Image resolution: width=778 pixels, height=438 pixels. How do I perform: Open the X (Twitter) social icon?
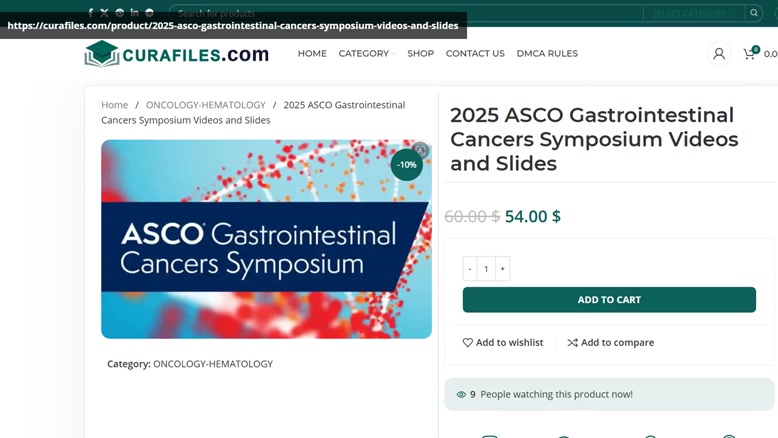(104, 13)
